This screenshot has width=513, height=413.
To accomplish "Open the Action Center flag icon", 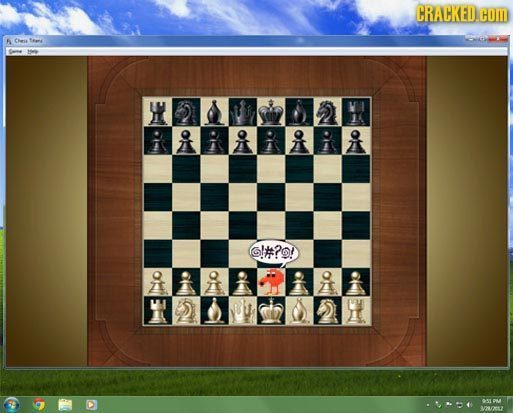I will [448, 405].
